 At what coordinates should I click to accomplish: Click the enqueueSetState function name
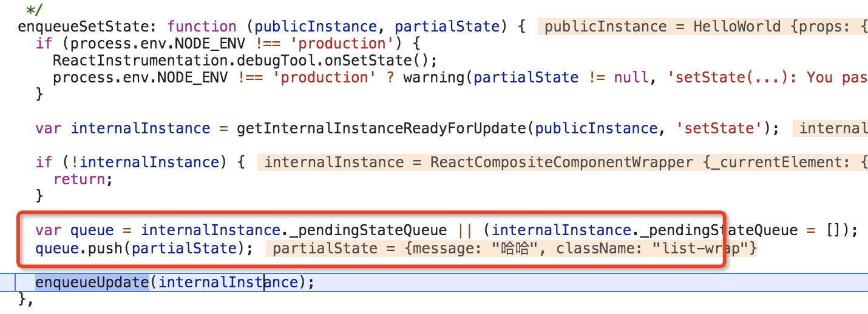click(88, 27)
